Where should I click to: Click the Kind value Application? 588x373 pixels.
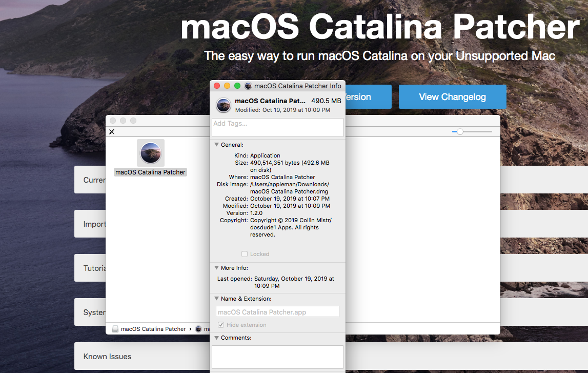pos(265,155)
